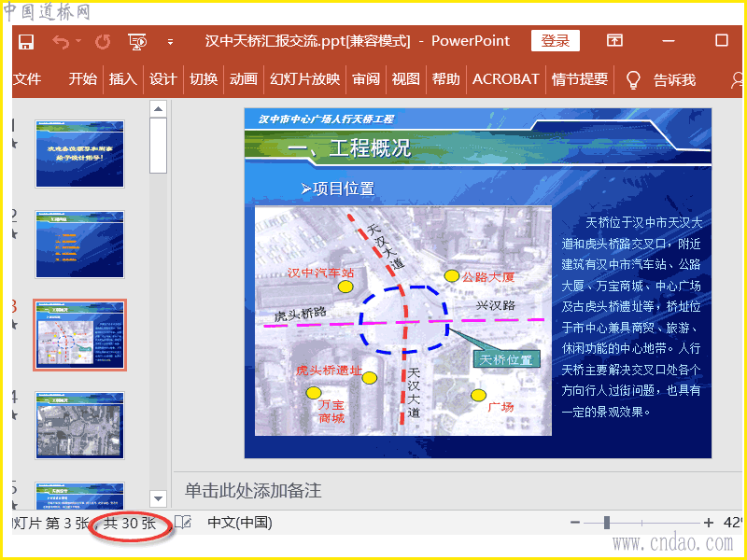Select slide 1 thumbnail

point(79,154)
